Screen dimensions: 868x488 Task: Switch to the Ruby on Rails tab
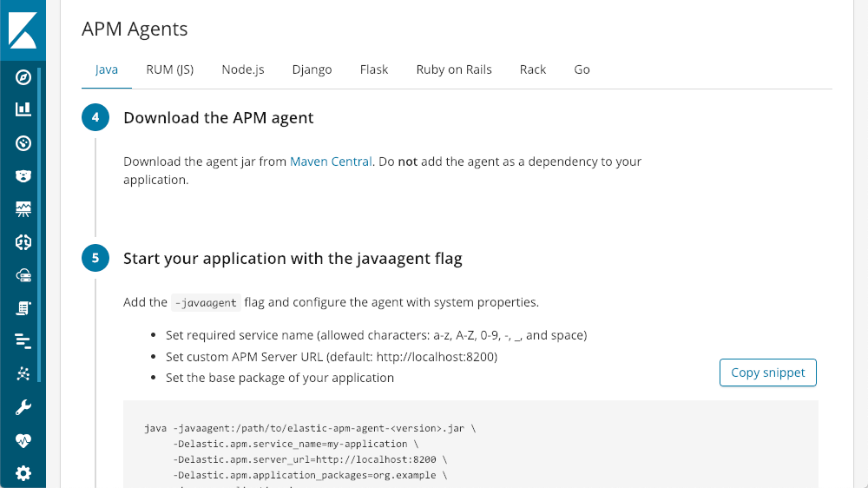(x=453, y=69)
